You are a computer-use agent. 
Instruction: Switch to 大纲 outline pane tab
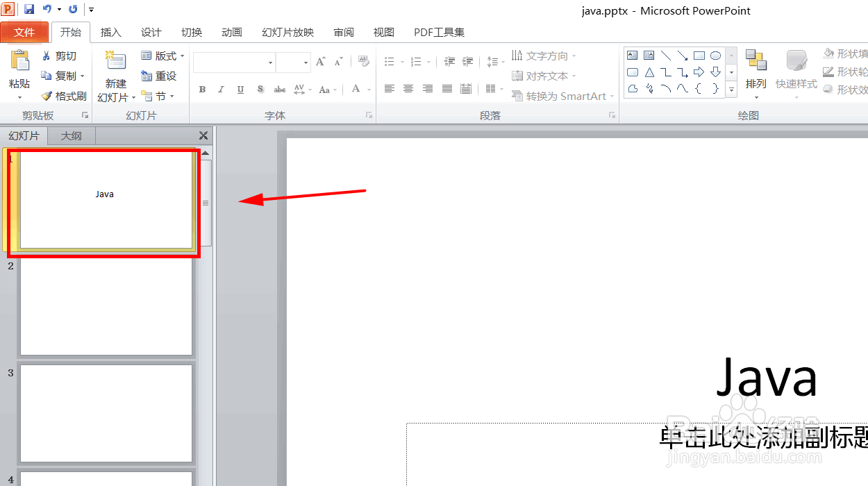pos(72,136)
